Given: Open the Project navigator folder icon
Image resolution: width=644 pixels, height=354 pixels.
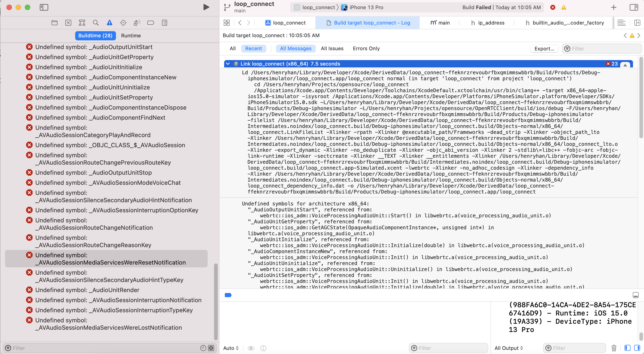Looking at the screenshot, I should click(x=55, y=23).
